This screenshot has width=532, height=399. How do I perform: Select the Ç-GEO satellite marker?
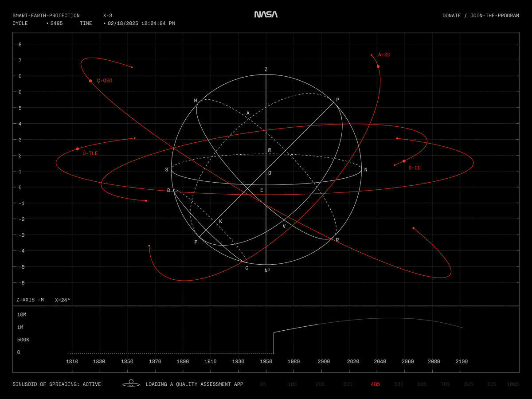point(91,81)
